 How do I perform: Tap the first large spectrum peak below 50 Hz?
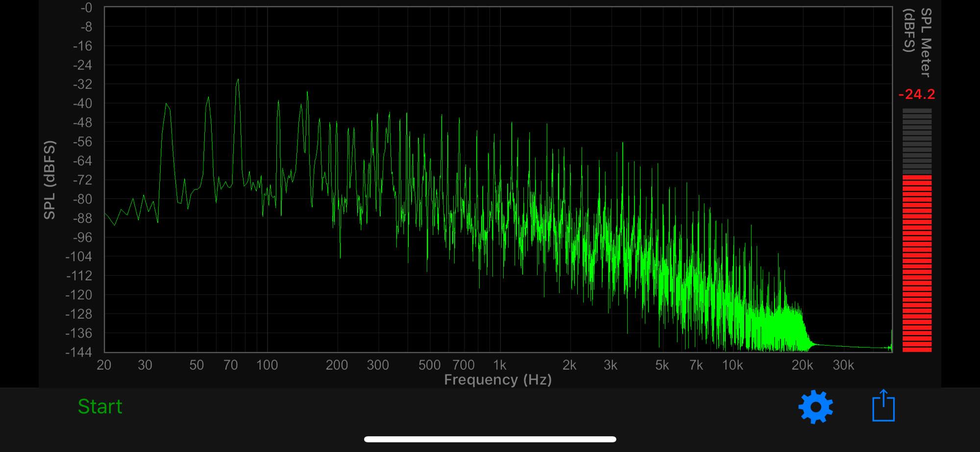point(167,105)
